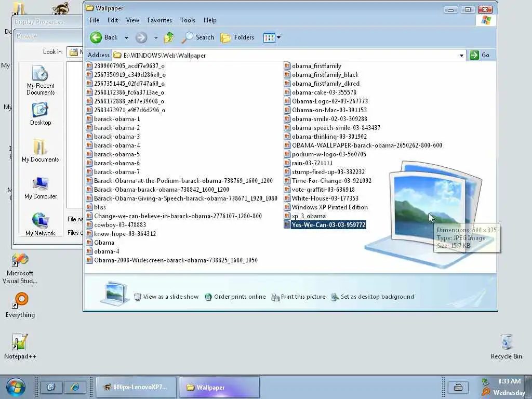This screenshot has height=399, width=532.
Task: Click the Forward arrow button
Action: click(x=141, y=37)
